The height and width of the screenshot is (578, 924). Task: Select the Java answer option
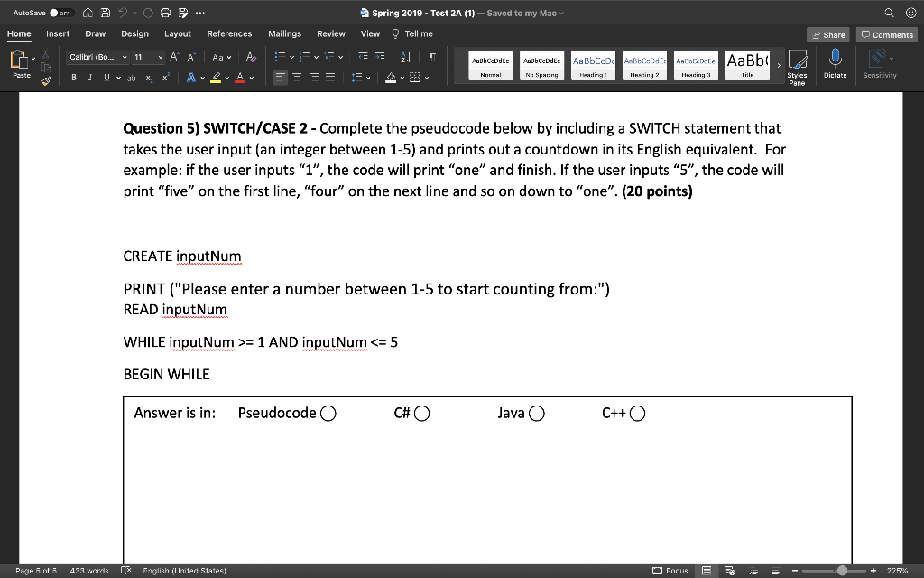pyautogui.click(x=537, y=413)
